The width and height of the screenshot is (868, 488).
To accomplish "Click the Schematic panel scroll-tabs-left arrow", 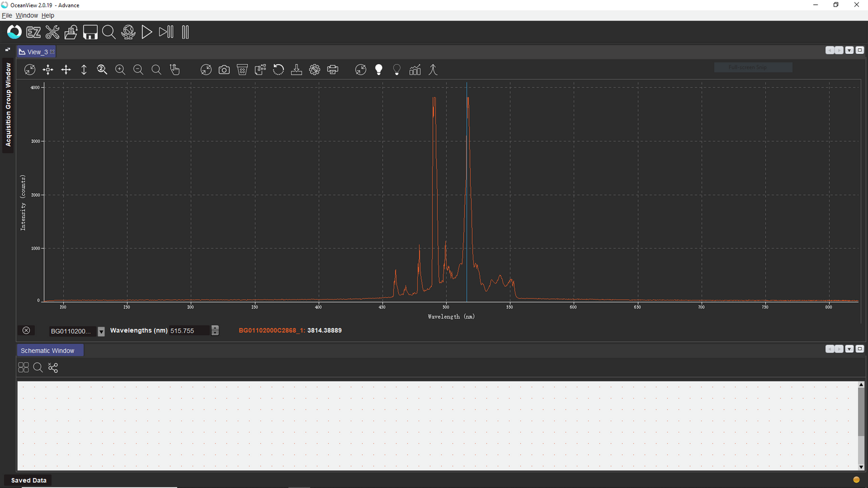I will tap(830, 349).
